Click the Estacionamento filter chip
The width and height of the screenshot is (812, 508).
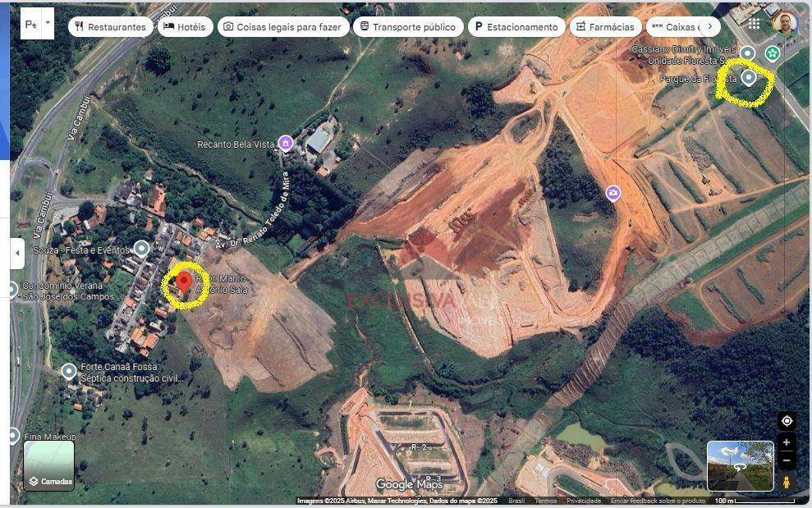point(516,27)
